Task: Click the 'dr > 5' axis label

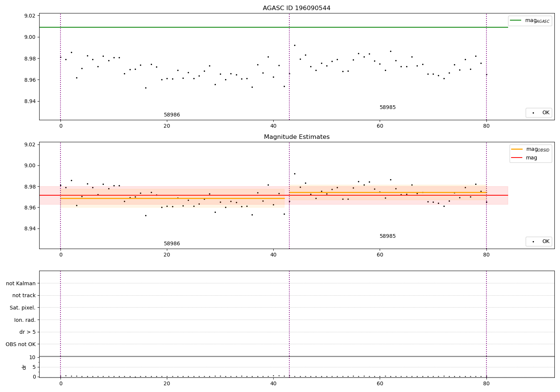Action: point(28,332)
